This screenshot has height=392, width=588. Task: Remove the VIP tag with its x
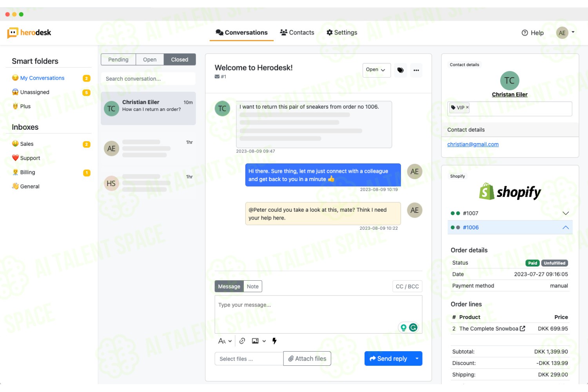coord(467,107)
